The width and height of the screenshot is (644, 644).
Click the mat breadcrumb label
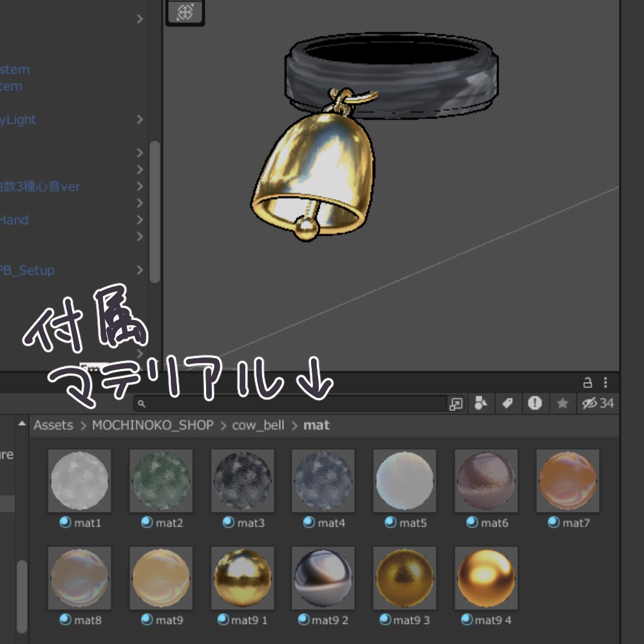[317, 425]
